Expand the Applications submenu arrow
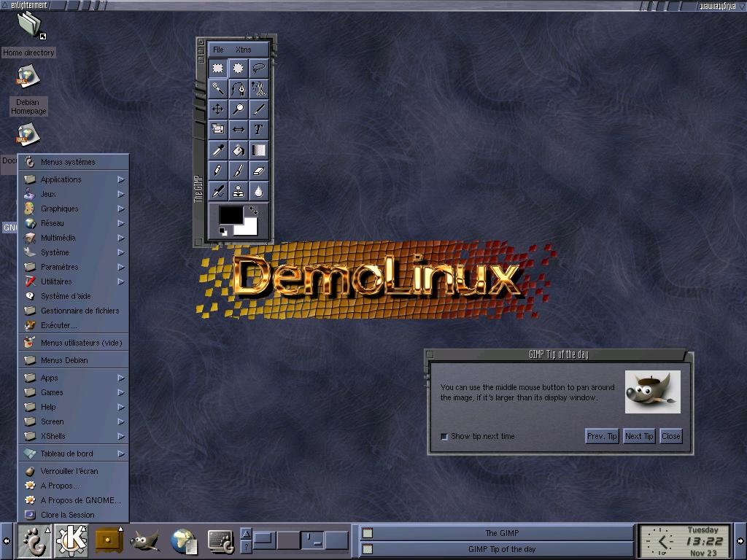The image size is (747, 560). pos(121,179)
